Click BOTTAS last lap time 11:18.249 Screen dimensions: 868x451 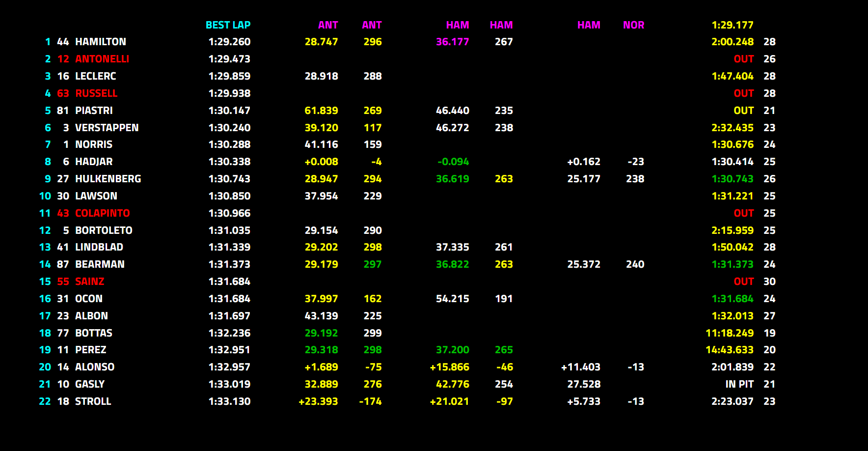click(x=730, y=333)
